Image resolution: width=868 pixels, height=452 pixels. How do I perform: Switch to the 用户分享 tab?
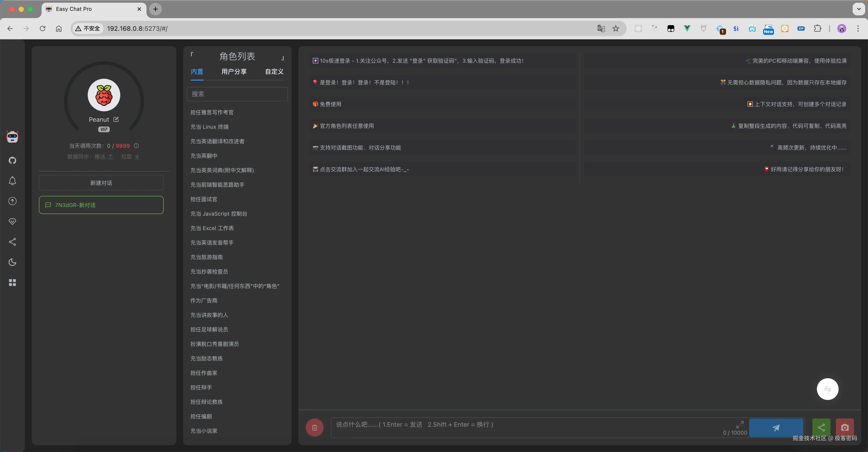point(234,71)
